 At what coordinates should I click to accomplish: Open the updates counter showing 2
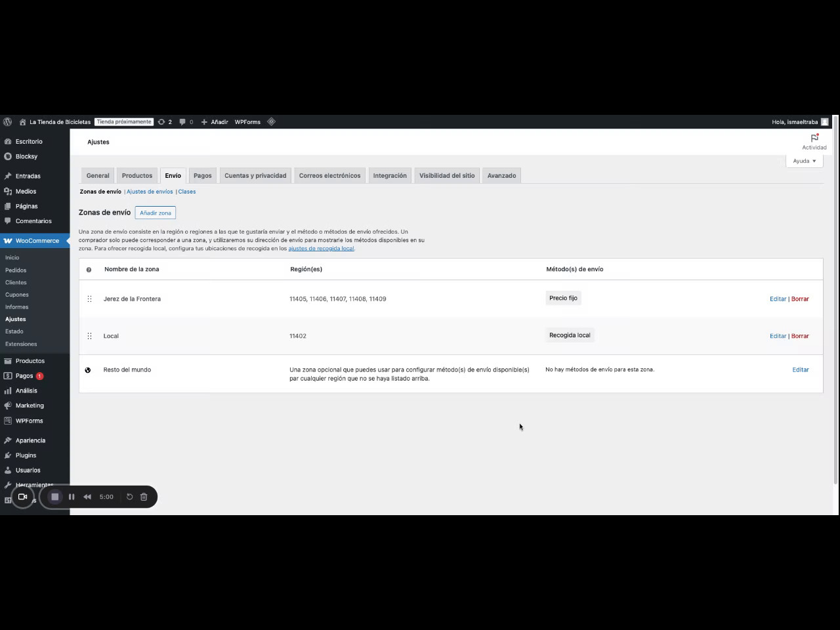tap(165, 122)
